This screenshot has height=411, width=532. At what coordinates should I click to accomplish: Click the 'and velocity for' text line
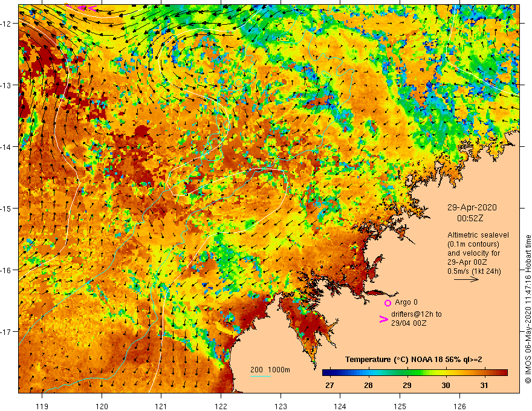pos(473,253)
